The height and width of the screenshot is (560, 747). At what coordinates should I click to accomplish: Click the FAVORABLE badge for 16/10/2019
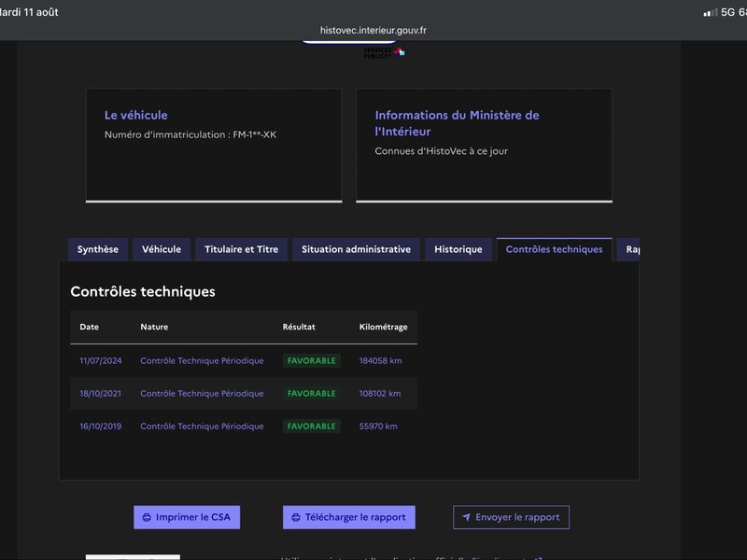312,427
